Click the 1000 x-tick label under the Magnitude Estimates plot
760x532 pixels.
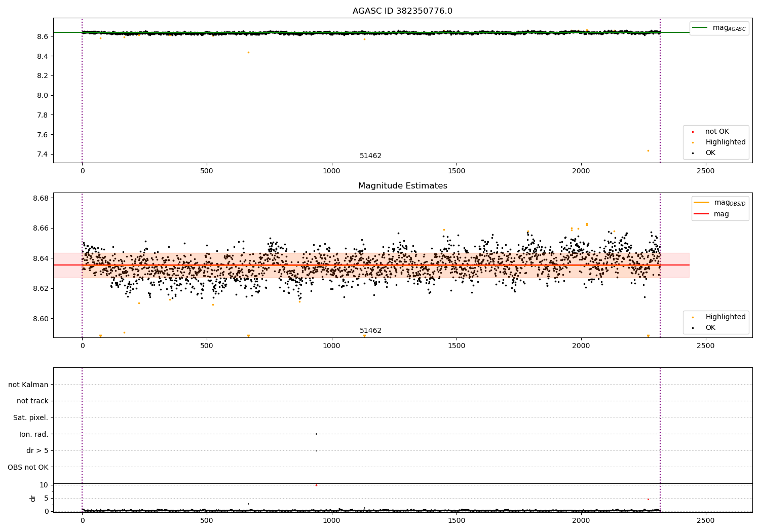click(x=331, y=346)
